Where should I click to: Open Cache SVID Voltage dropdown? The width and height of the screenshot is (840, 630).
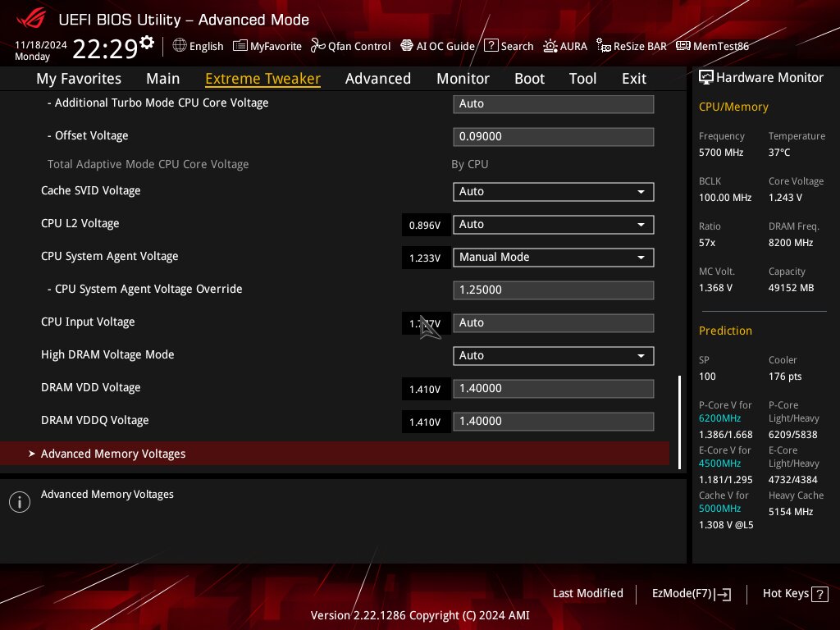click(554, 192)
